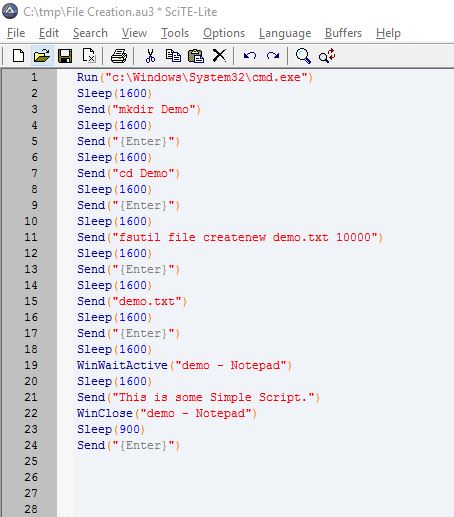
Task: Click the Open file folder icon
Action: (x=42, y=55)
